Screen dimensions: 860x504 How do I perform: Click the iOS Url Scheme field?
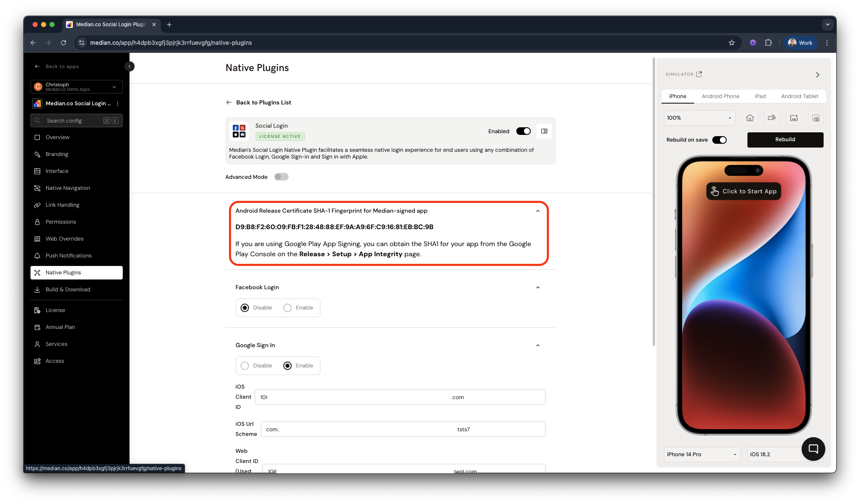pyautogui.click(x=403, y=429)
